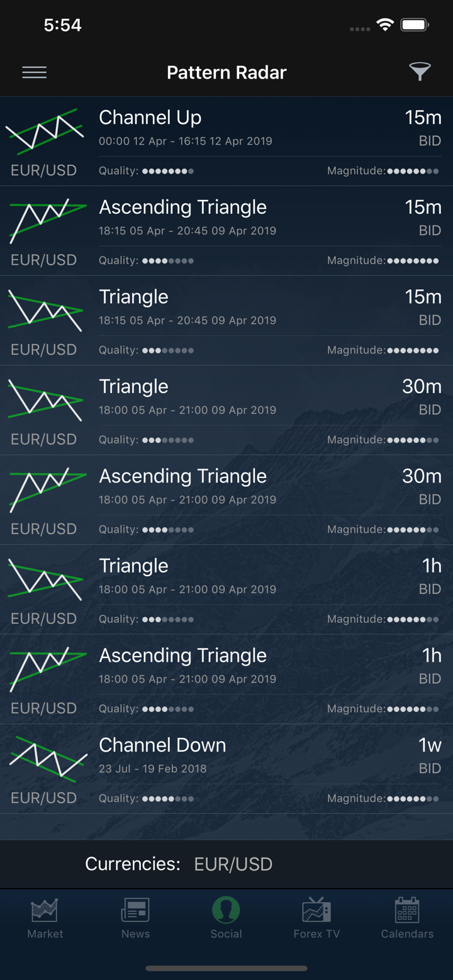This screenshot has height=980, width=453.
Task: Tap the Channel Up pattern chart icon
Action: click(x=45, y=131)
